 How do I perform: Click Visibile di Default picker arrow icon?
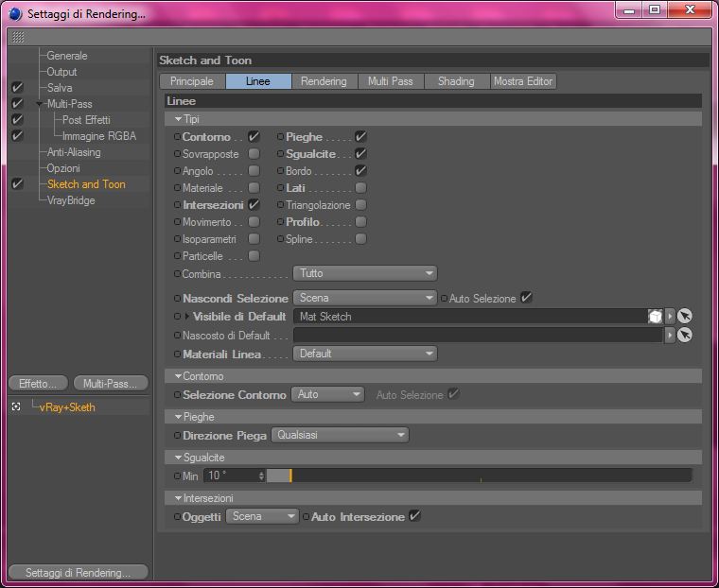[685, 317]
